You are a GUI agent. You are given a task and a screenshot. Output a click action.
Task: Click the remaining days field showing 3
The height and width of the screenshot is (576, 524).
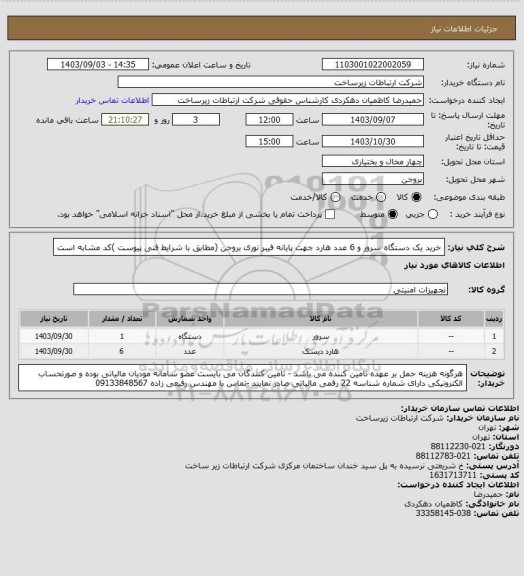[196, 120]
